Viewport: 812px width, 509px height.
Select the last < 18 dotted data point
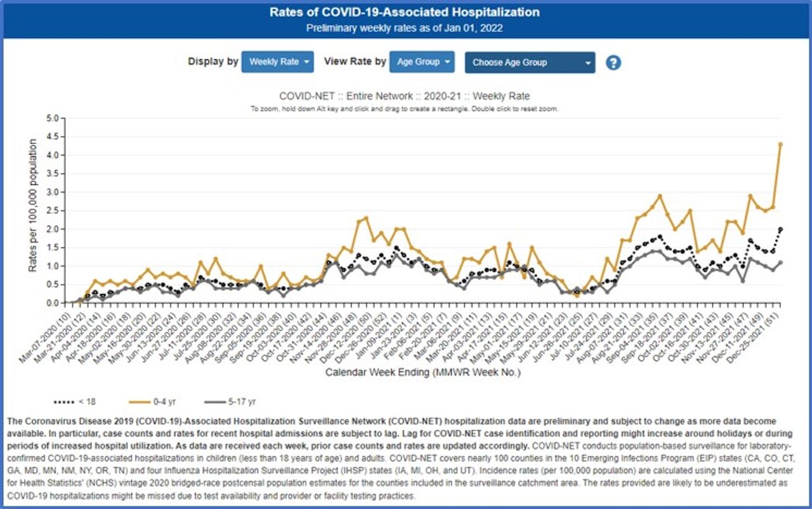780,229
